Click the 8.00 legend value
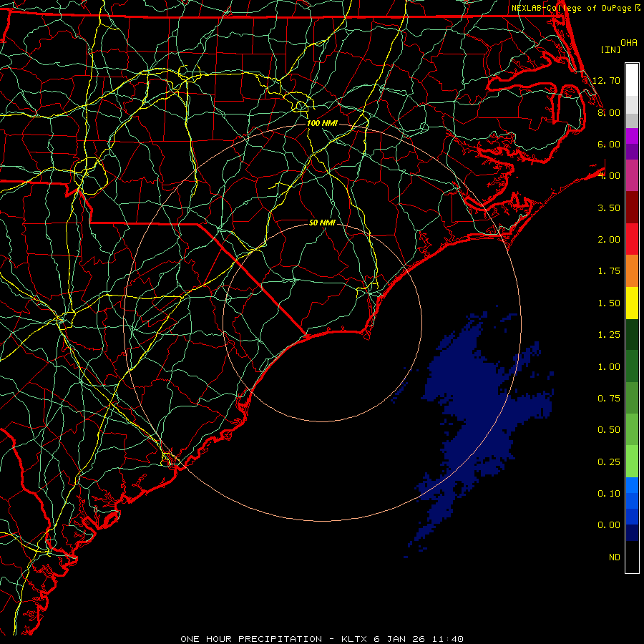644x644 pixels. coord(609,112)
